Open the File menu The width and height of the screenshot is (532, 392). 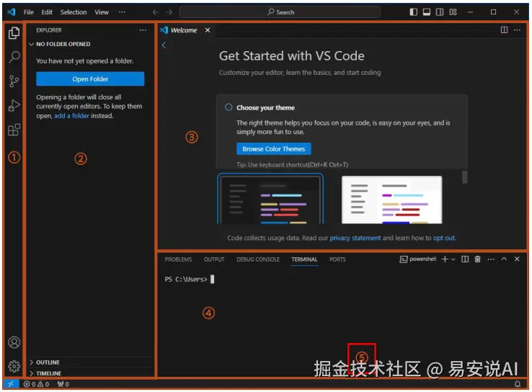(x=29, y=12)
